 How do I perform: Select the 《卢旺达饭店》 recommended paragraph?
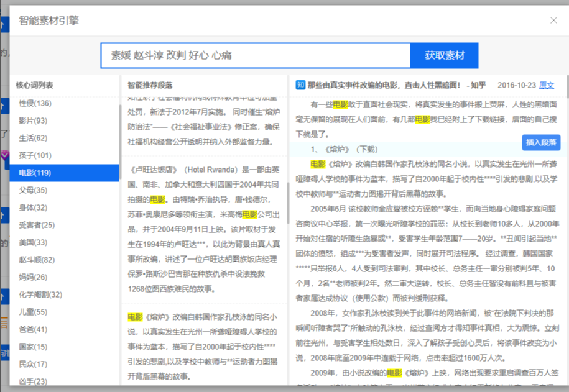(x=204, y=229)
